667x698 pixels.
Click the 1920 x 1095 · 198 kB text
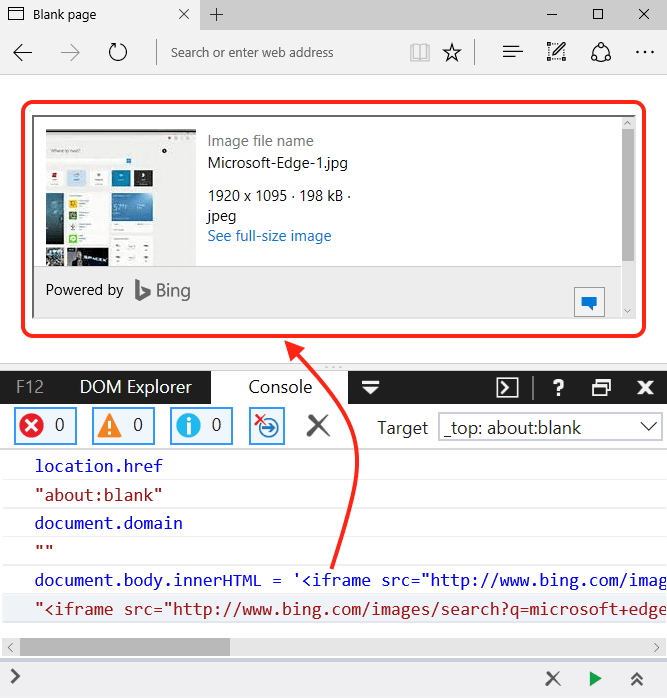point(275,195)
